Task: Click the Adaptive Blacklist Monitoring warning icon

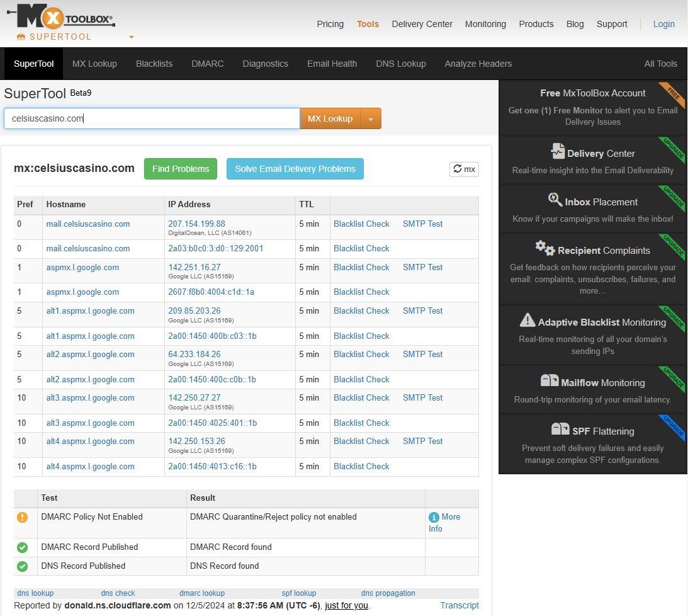Action: tap(527, 320)
